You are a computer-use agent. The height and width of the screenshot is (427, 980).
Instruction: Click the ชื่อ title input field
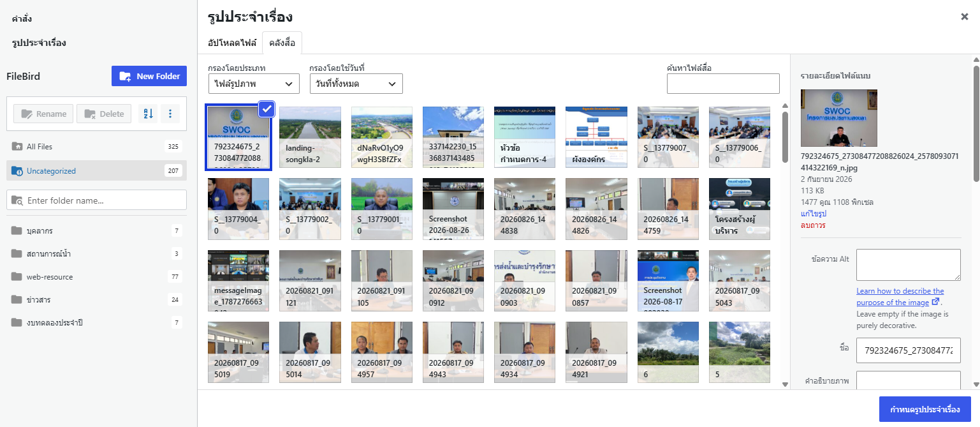908,350
